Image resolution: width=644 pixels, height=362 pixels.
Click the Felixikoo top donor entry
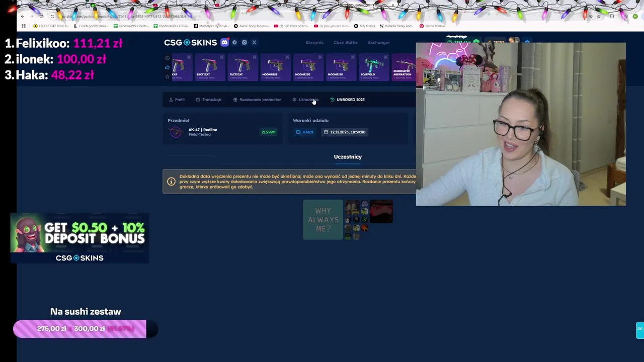point(63,43)
